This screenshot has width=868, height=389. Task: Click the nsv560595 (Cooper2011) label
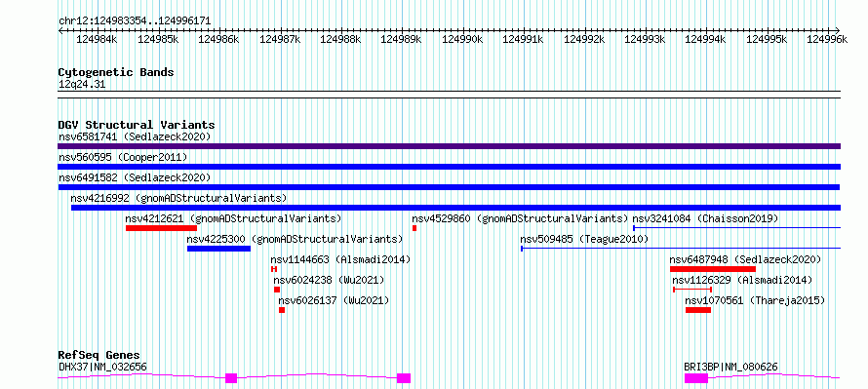click(123, 157)
